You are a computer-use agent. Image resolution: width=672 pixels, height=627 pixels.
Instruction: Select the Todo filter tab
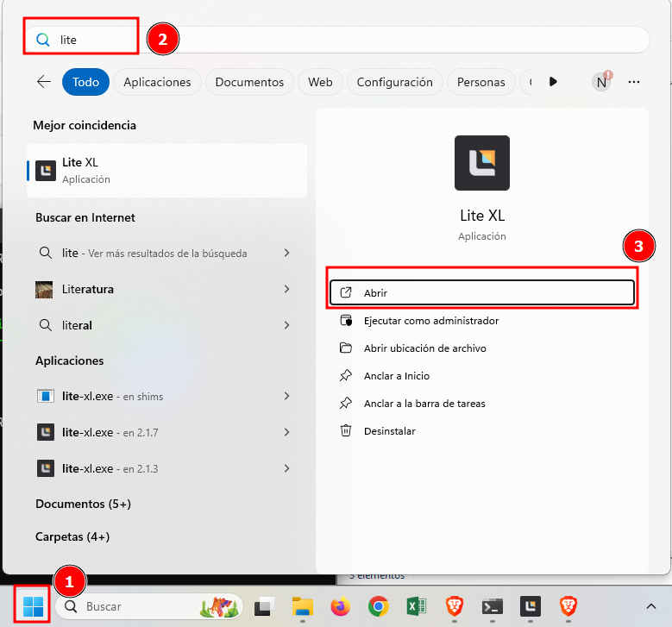(x=85, y=82)
